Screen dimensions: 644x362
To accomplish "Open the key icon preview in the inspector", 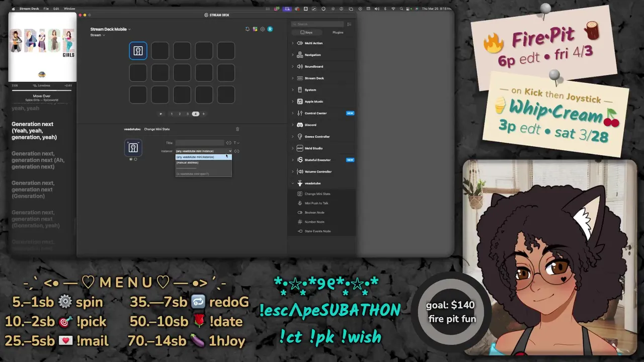I will [133, 147].
